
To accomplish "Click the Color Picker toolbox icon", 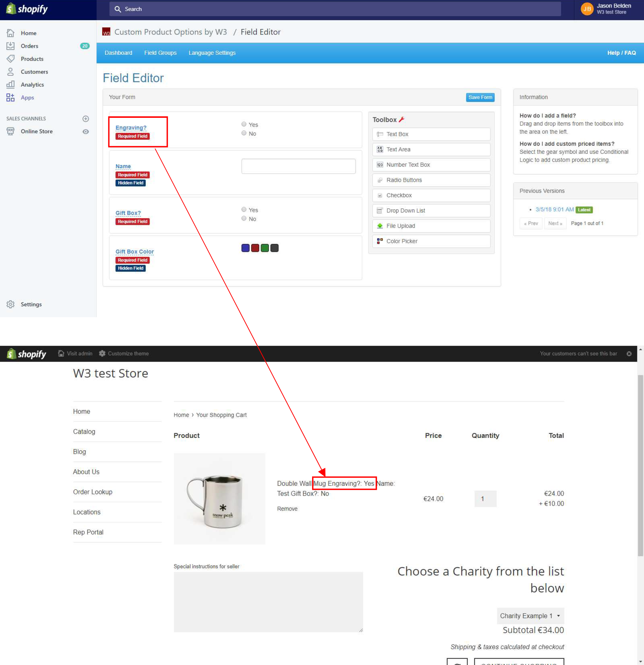I will [x=380, y=241].
